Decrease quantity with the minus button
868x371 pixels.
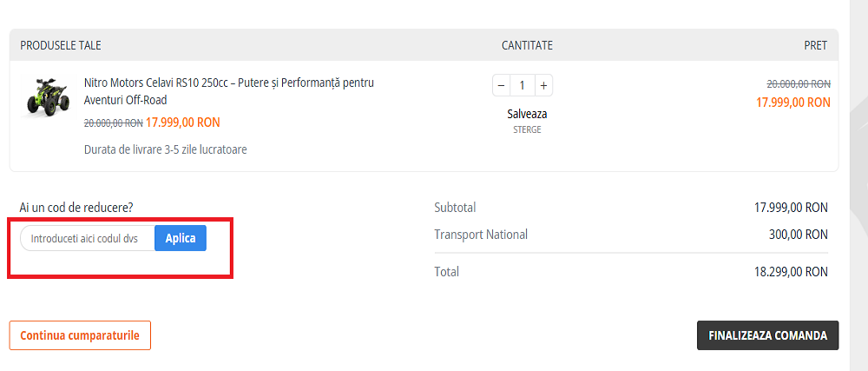point(501,85)
